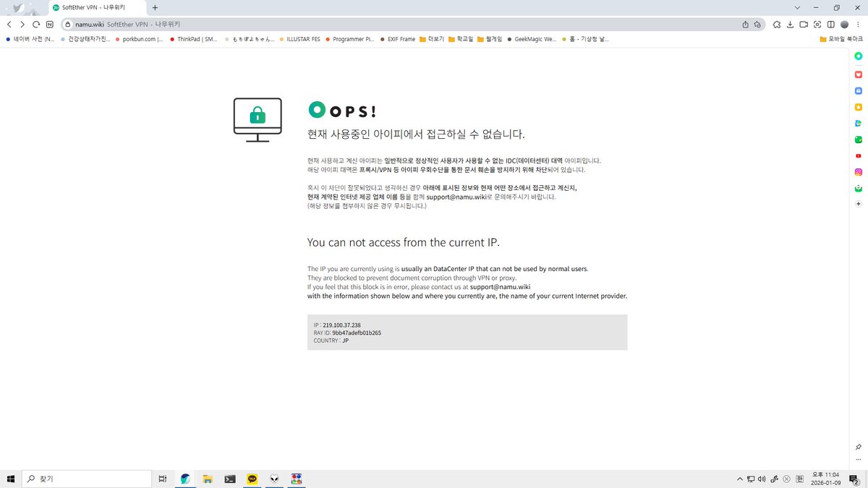The height and width of the screenshot is (488, 868).
Task: Open the tab search chevron near window controls
Action: (x=798, y=7)
